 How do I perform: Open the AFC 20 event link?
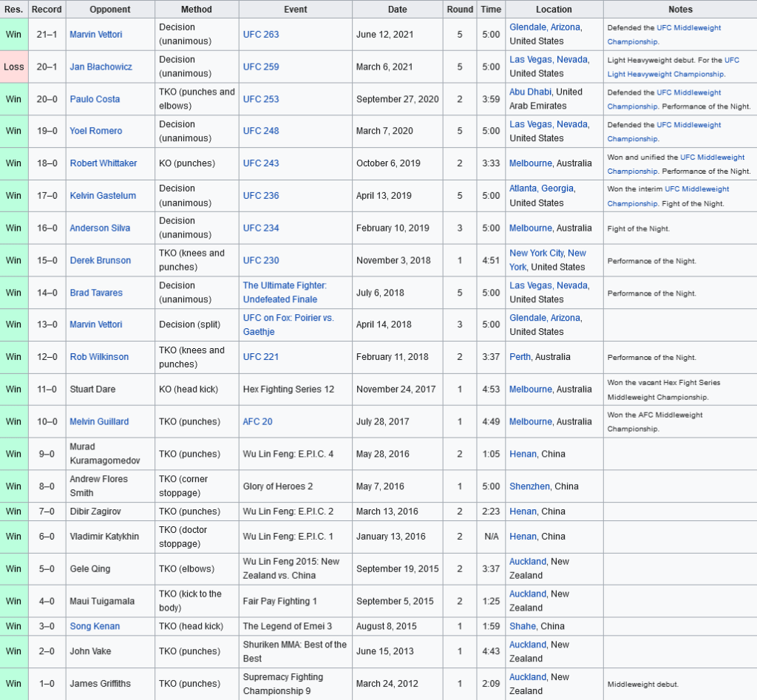pos(257,421)
